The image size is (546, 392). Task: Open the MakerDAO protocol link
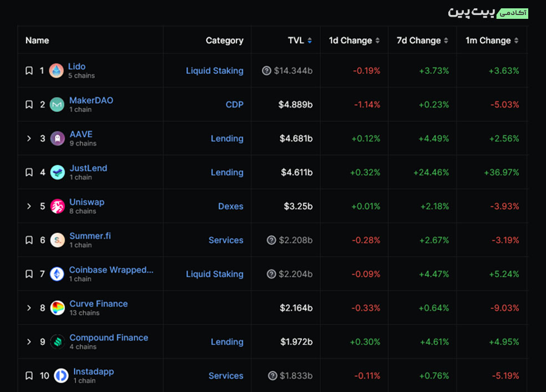click(x=91, y=100)
